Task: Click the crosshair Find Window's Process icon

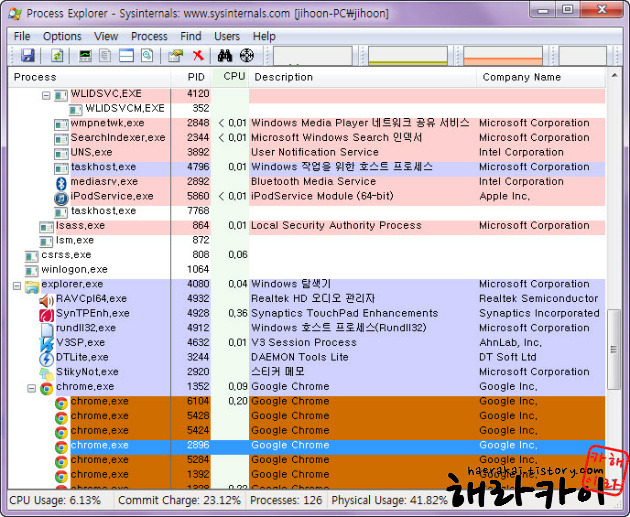Action: (247, 55)
